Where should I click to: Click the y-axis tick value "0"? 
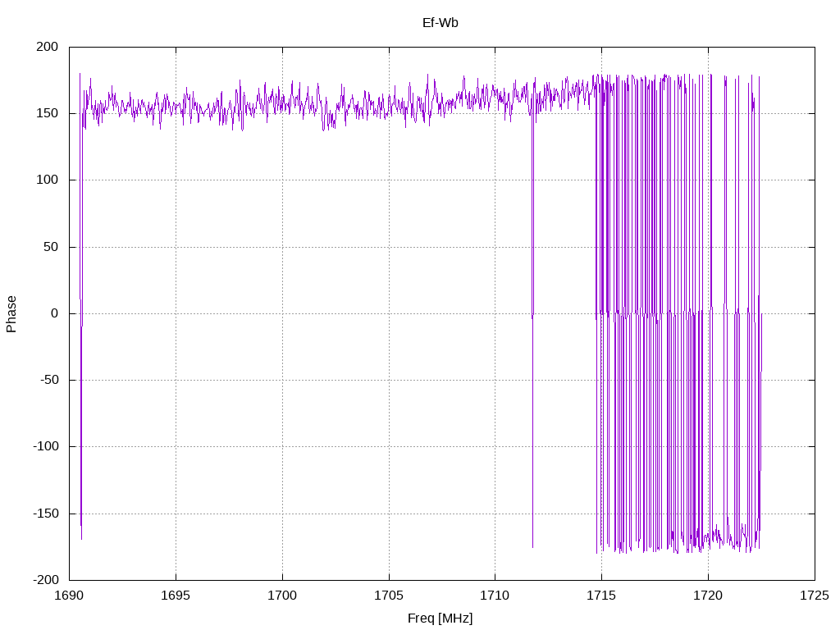pyautogui.click(x=55, y=313)
